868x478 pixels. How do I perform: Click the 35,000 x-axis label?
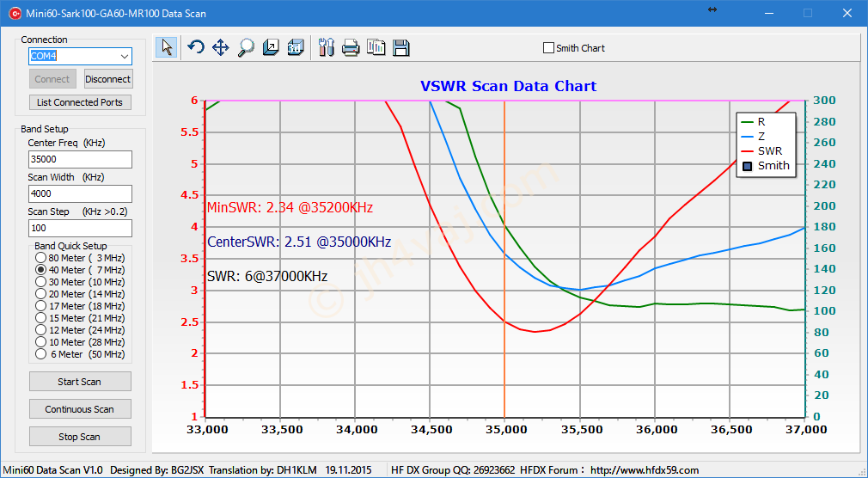coord(504,430)
